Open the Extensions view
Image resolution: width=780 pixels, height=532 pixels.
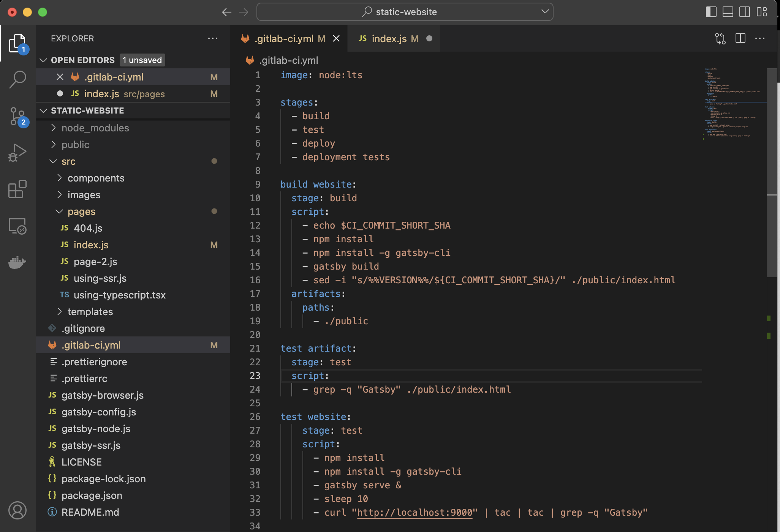coord(17,189)
